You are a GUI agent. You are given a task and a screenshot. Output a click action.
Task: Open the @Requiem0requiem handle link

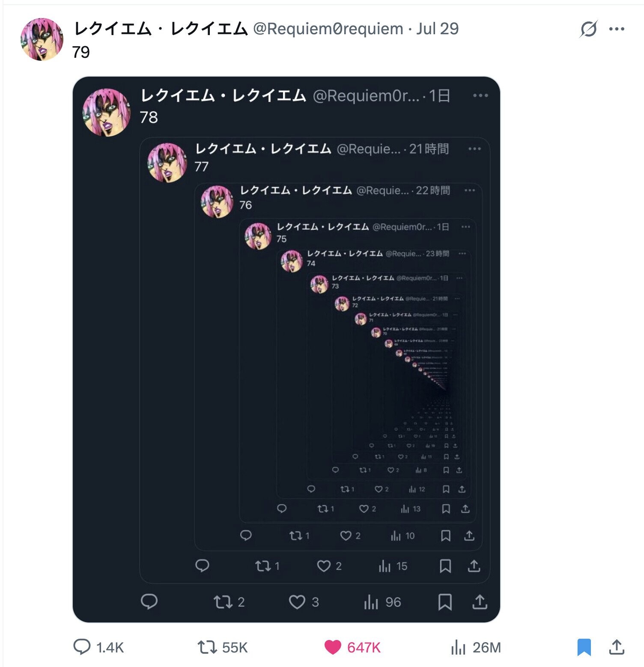pyautogui.click(x=328, y=29)
